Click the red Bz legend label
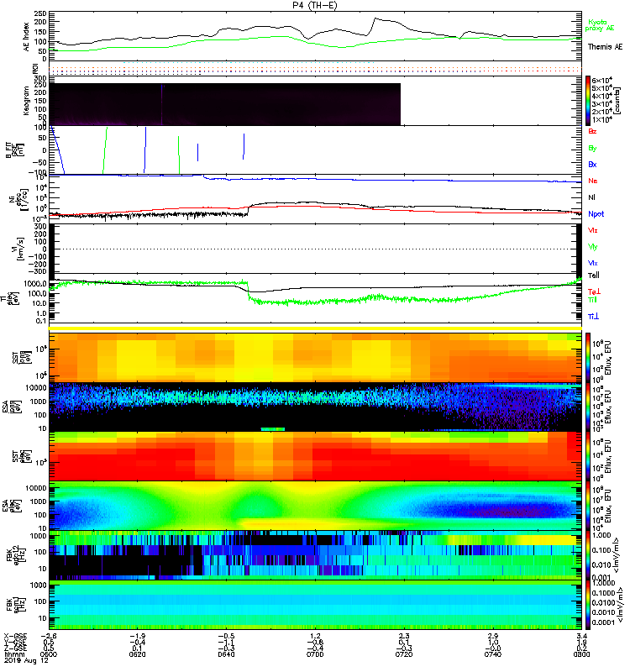Image resolution: width=630 pixels, height=672 pixels. (592, 132)
